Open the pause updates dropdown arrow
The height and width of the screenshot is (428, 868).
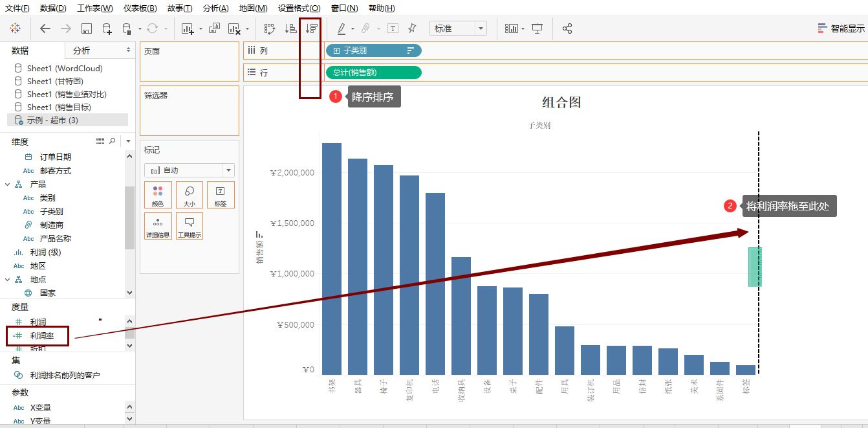140,28
